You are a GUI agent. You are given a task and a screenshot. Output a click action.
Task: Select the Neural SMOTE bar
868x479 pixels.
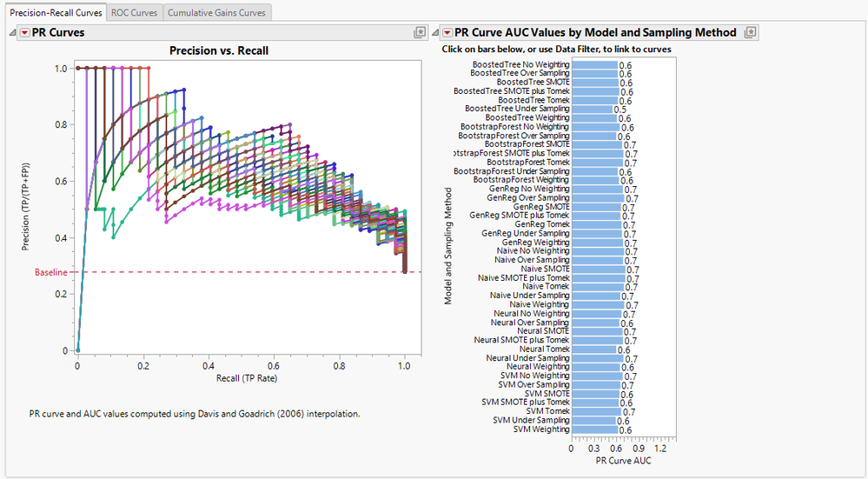pos(597,331)
